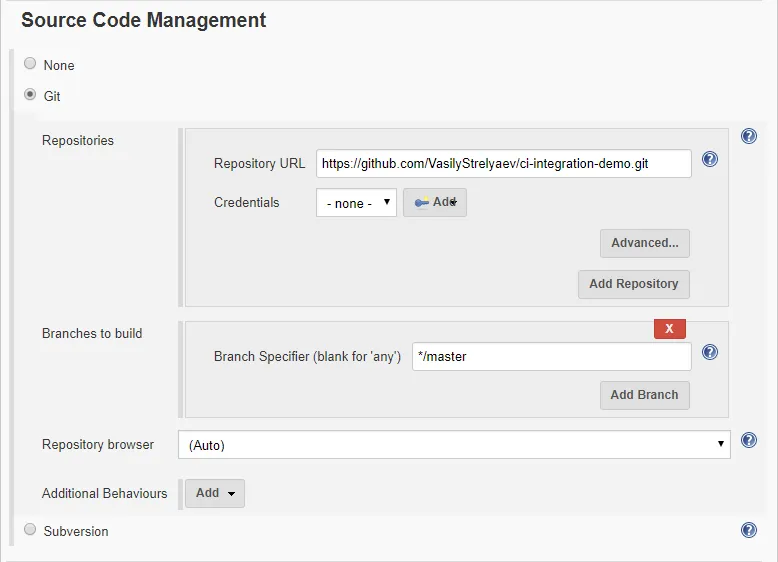Focus the Repository URL text field
Screen dimensions: 778x562
point(503,163)
